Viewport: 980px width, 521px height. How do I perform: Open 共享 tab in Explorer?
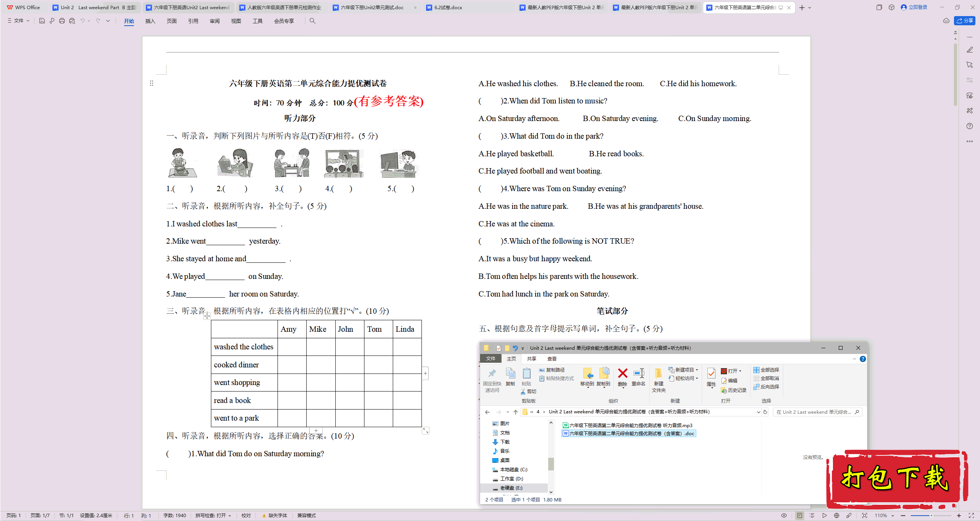pyautogui.click(x=531, y=359)
